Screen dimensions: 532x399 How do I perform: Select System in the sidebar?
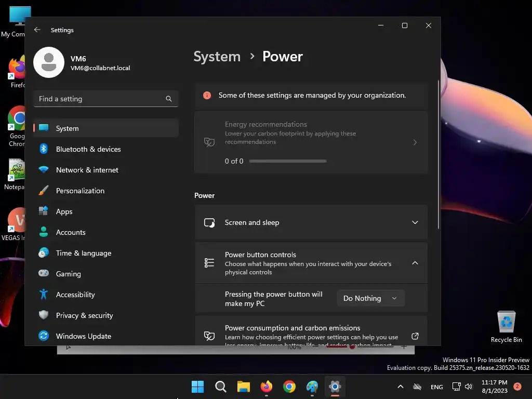tap(106, 128)
